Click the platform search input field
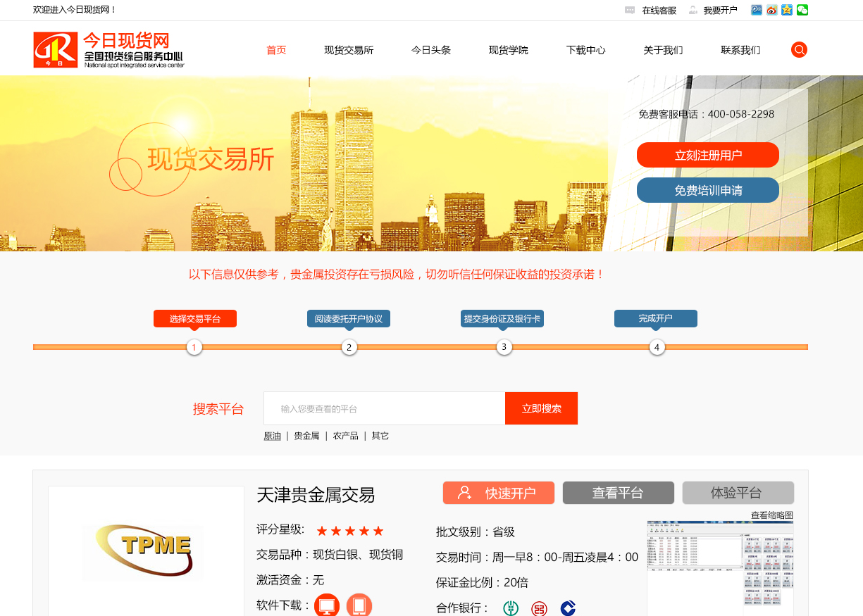863x616 pixels. click(x=384, y=408)
